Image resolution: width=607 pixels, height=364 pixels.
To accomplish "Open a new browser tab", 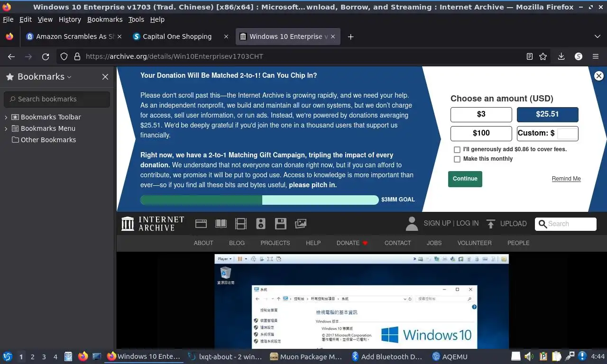I will click(x=350, y=36).
